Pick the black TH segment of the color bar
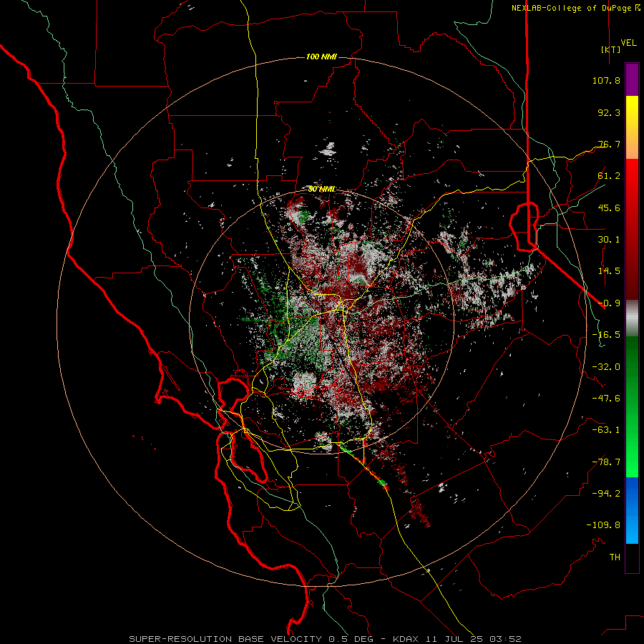Viewport: 644px width, 644px height. tap(632, 557)
